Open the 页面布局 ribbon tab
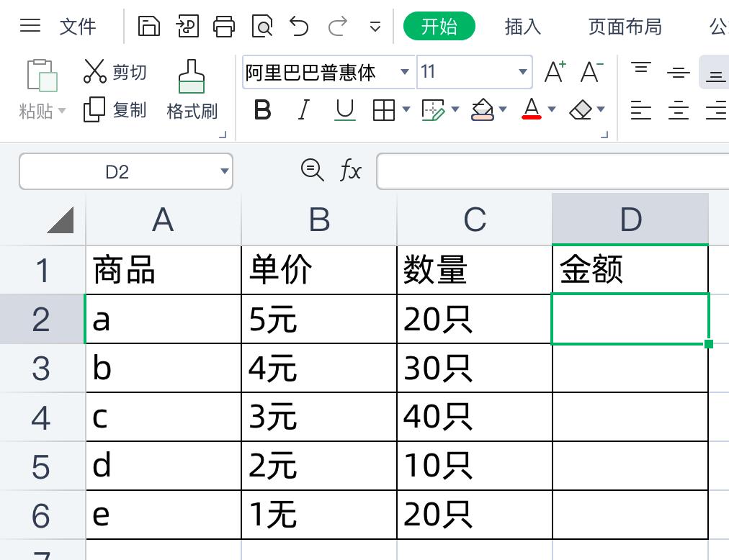The height and width of the screenshot is (560, 729). pos(624,27)
